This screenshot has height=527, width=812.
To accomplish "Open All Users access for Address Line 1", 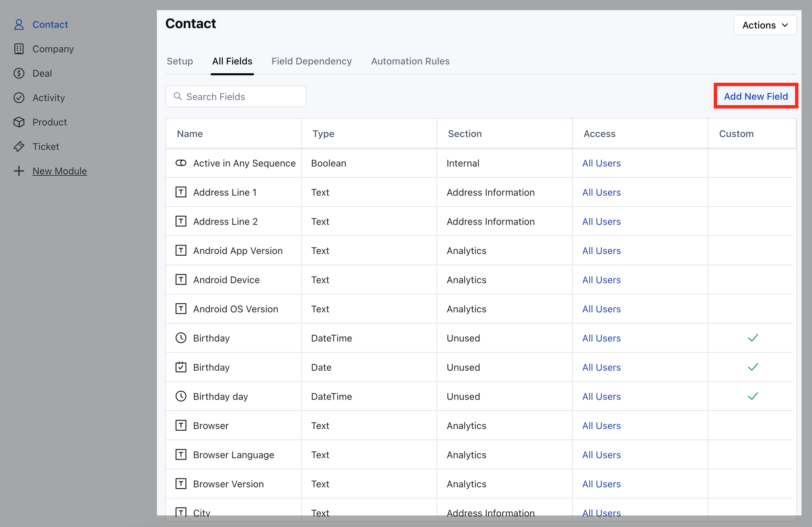I will 601,193.
